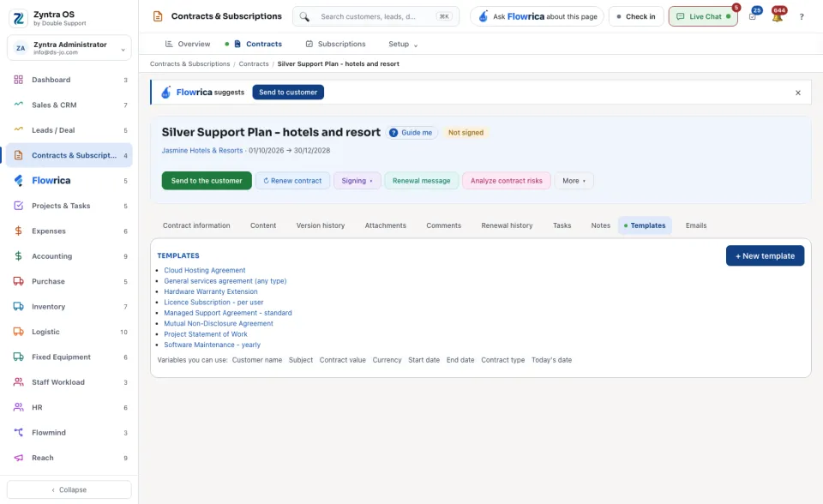Open Sales & CRM chart icon
Screen dimensions: 823x504
click(18, 105)
